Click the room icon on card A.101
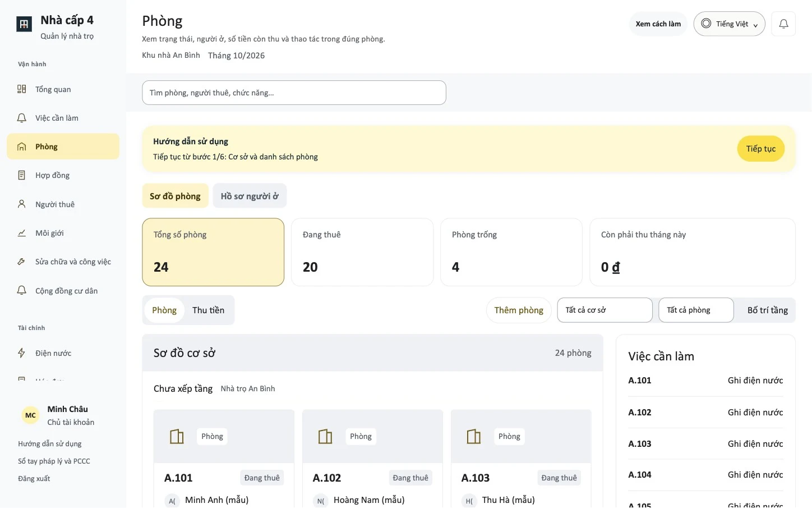The width and height of the screenshot is (812, 508). point(177,436)
